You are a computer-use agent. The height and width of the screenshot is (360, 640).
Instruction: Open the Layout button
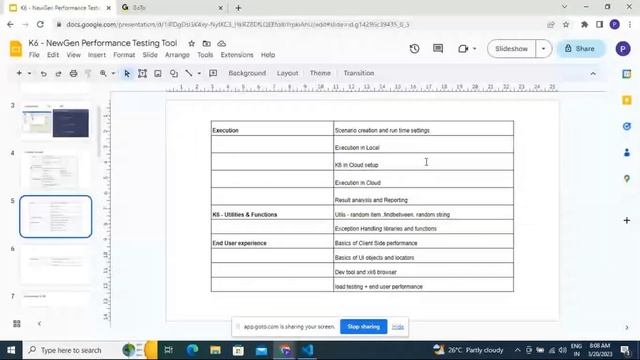coord(287,73)
